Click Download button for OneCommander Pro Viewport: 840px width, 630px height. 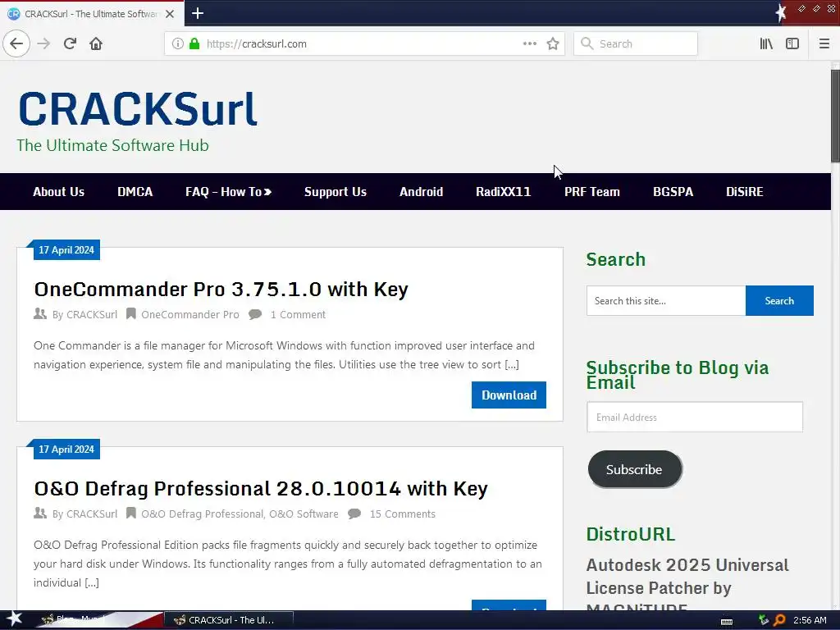pos(509,395)
